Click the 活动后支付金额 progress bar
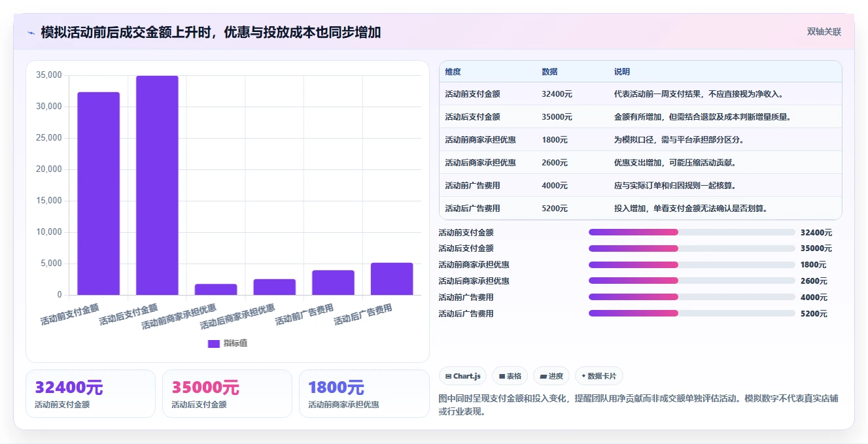The width and height of the screenshot is (868, 444). point(692,248)
